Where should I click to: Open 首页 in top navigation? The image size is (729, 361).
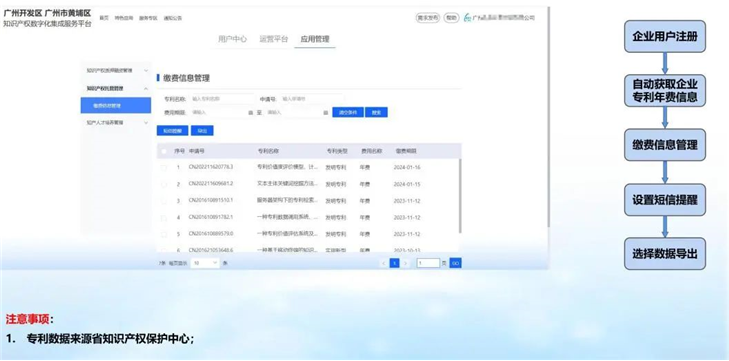(104, 18)
